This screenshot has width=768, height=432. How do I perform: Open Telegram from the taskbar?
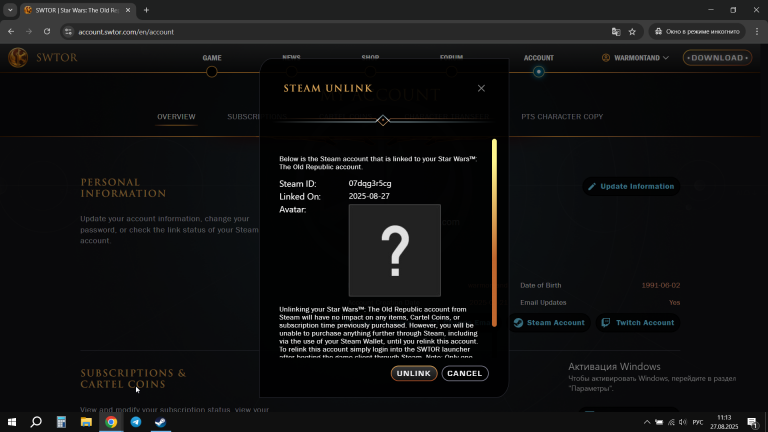tap(136, 422)
